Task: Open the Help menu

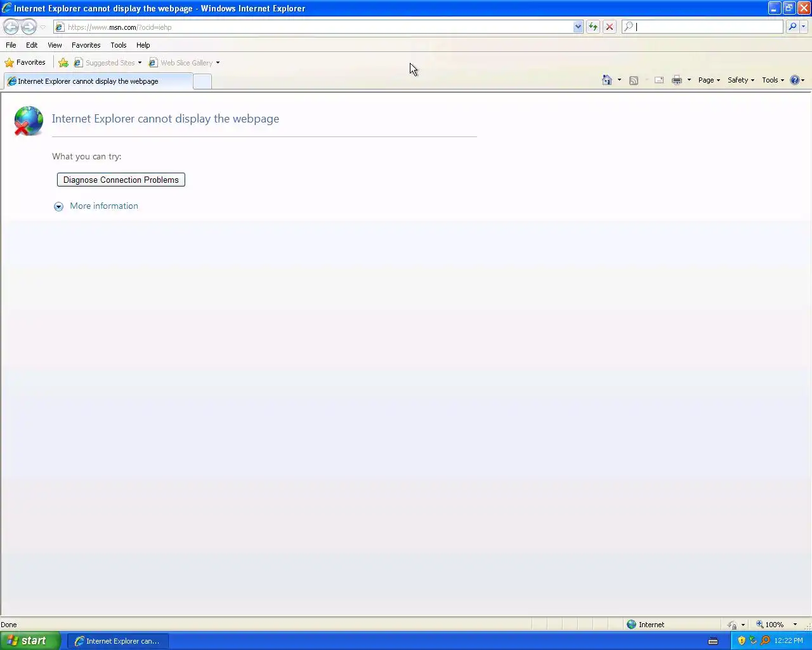Action: pyautogui.click(x=143, y=45)
